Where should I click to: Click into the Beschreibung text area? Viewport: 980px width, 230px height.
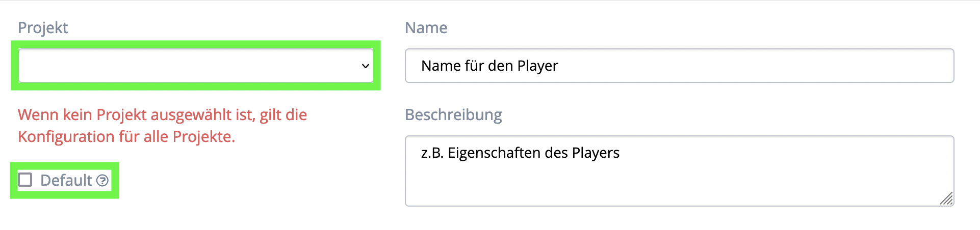[x=679, y=171]
